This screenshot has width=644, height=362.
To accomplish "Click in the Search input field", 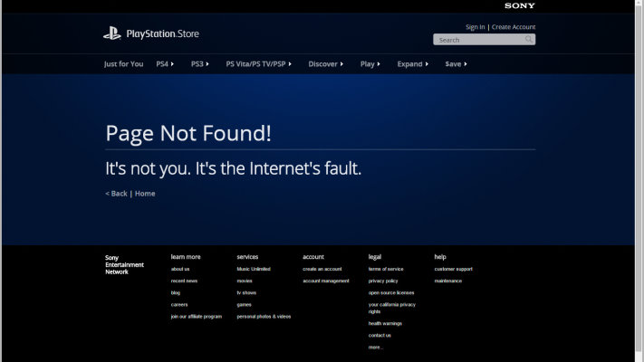I will coord(478,40).
